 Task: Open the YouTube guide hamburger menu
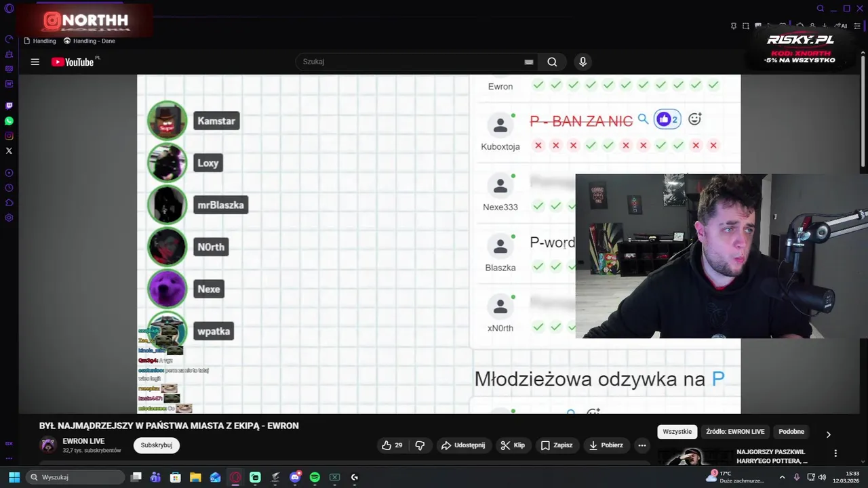point(35,62)
